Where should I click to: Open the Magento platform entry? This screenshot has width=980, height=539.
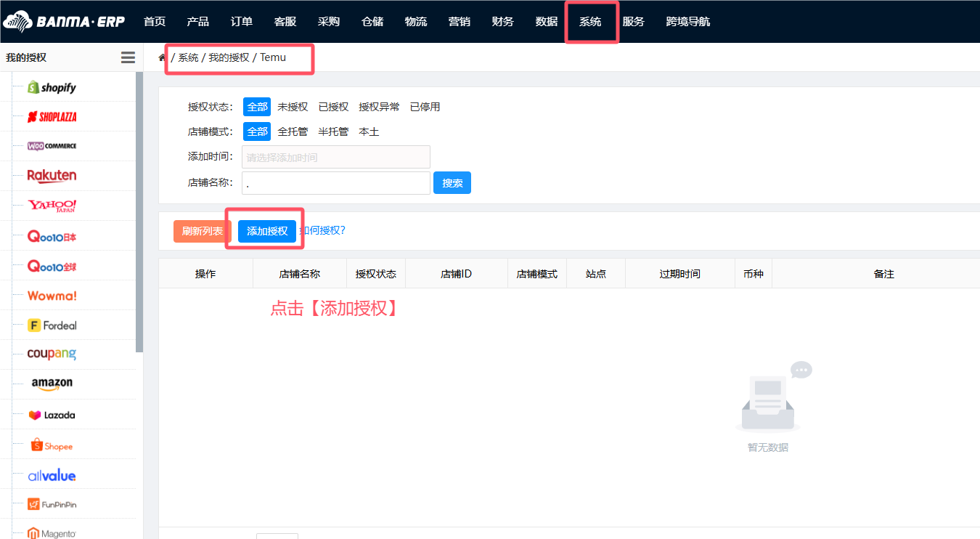point(52,533)
